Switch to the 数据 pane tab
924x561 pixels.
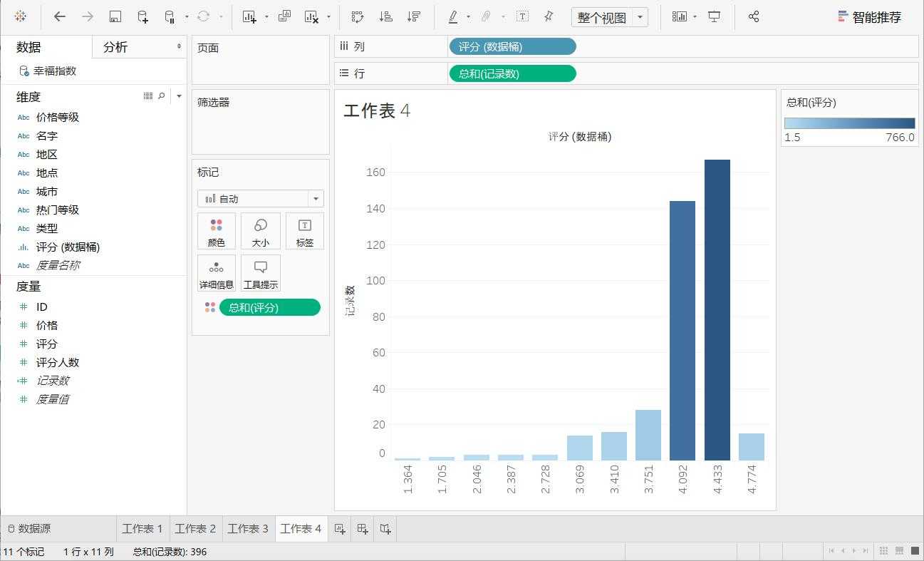(28, 47)
